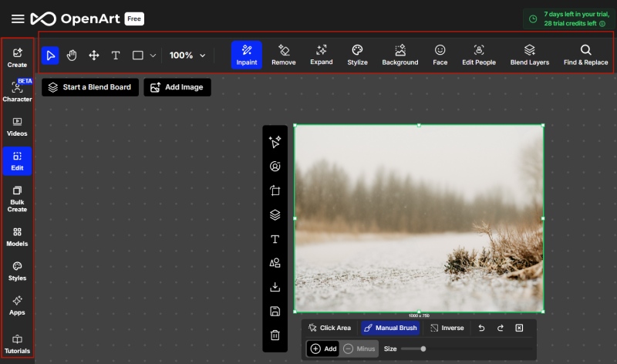Select the move tool in toolbar

coord(94,56)
